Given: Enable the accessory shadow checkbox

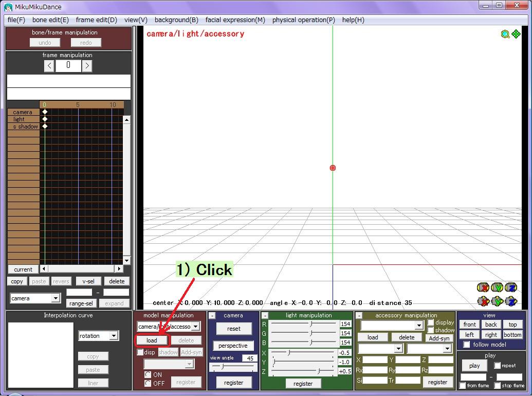Looking at the screenshot, I should click(x=431, y=330).
